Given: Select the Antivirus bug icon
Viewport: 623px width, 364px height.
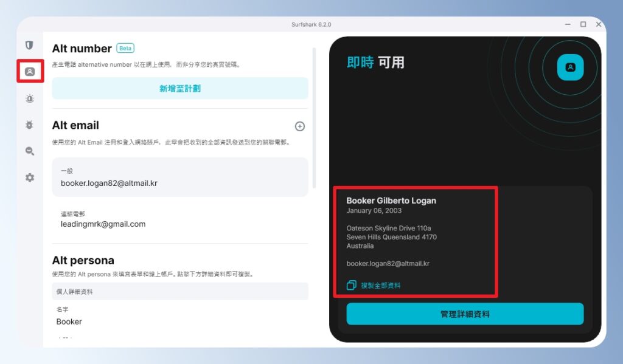Looking at the screenshot, I should [29, 125].
